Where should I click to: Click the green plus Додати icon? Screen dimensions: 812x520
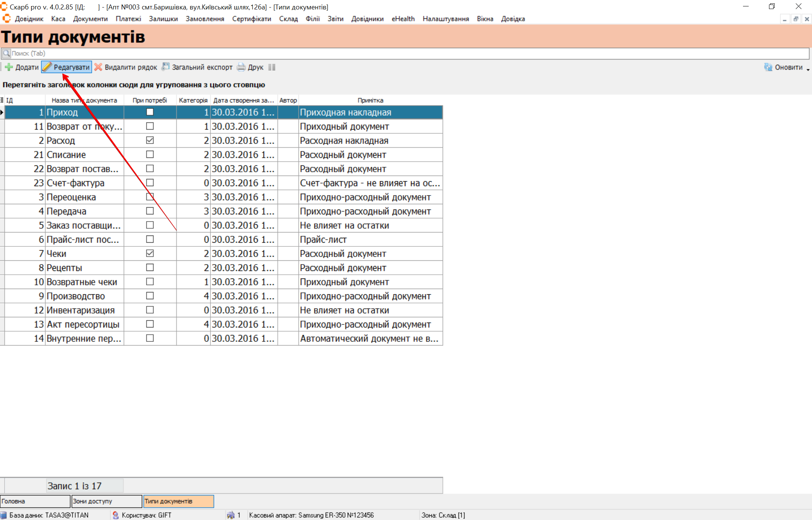(9, 67)
